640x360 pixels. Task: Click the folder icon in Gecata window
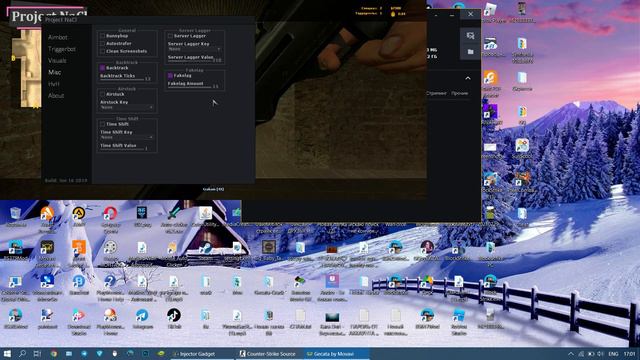[470, 52]
